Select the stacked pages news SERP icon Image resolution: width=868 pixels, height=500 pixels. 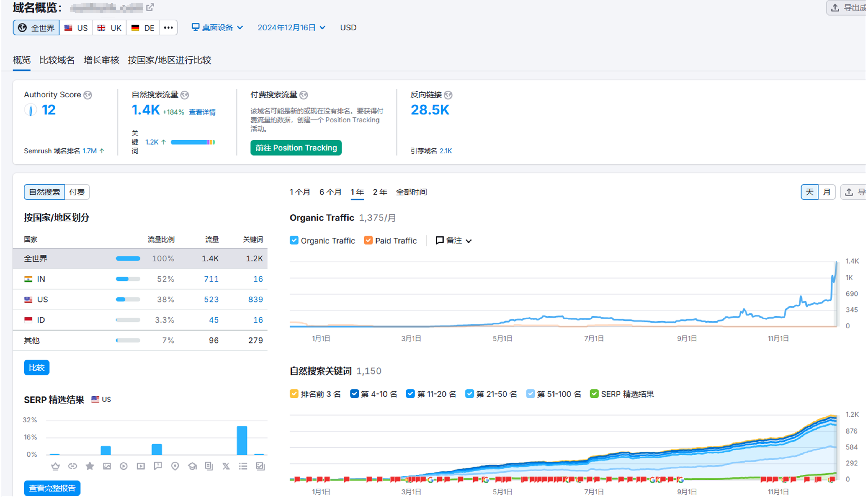pos(209,466)
